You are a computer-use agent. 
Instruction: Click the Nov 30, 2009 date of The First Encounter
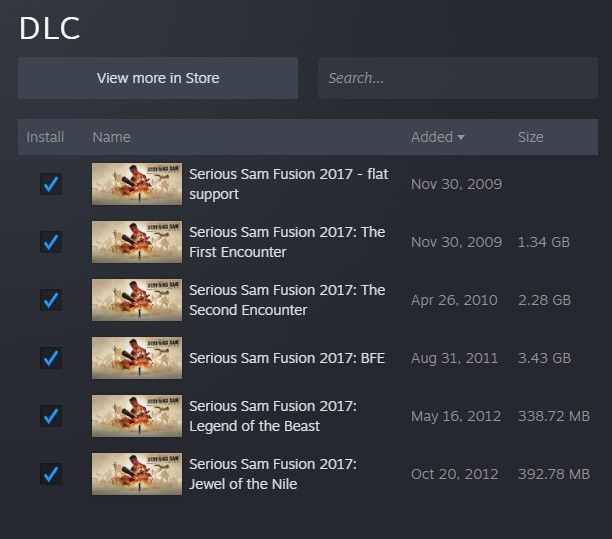(x=456, y=242)
